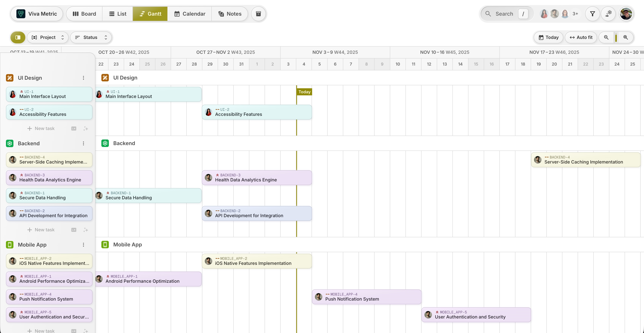This screenshot has height=333, width=644.
Task: Open the filter funnel icon
Action: [x=592, y=14]
